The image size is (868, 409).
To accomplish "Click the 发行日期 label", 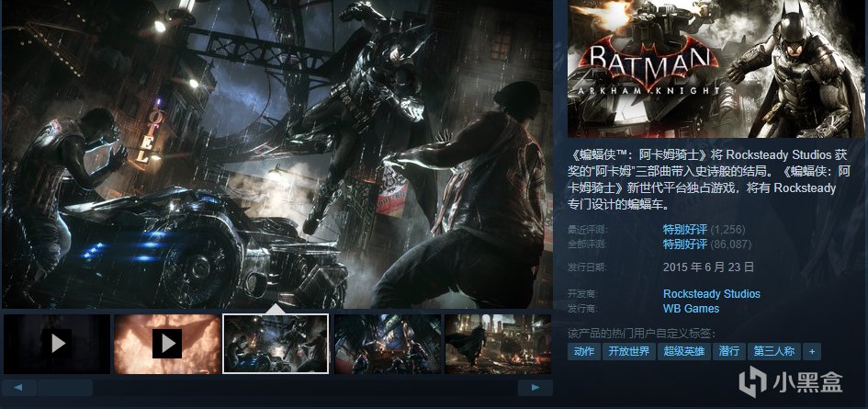I will pos(586,267).
